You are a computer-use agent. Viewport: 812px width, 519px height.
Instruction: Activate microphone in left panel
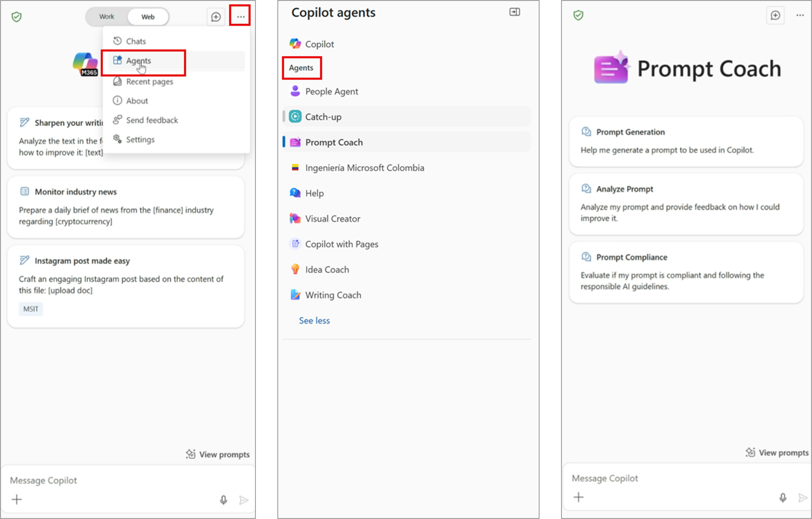223,500
